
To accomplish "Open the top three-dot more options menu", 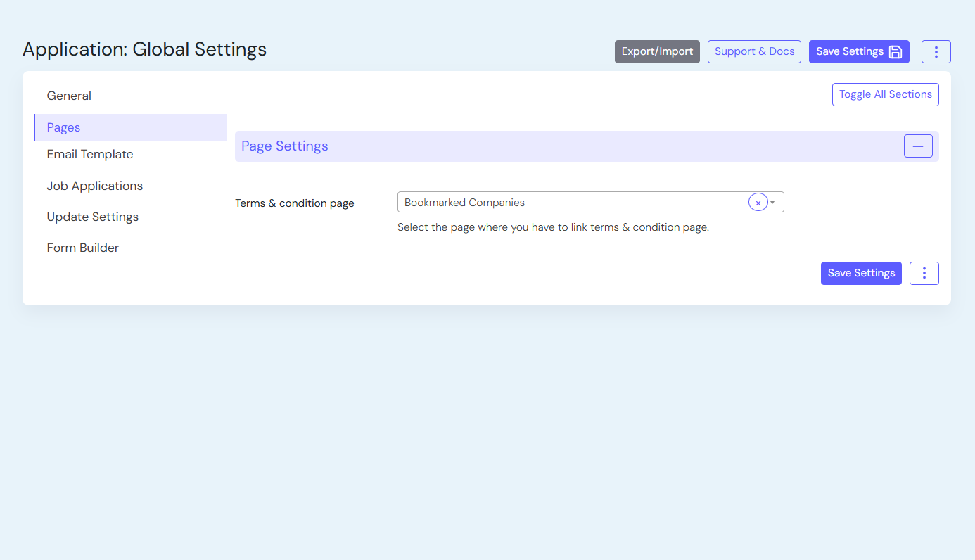I will point(936,52).
